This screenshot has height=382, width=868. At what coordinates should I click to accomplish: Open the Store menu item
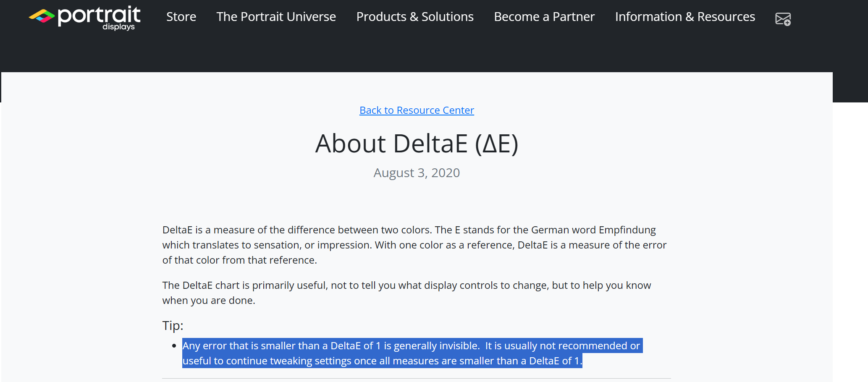[181, 17]
